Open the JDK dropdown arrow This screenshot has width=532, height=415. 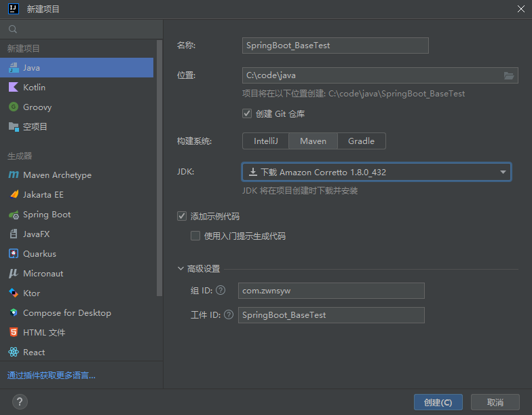(503, 173)
